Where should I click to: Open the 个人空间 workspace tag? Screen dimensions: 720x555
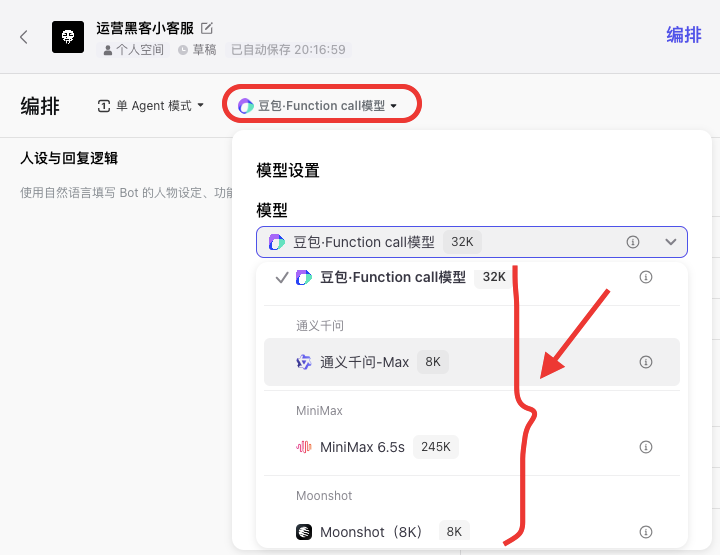coord(133,50)
